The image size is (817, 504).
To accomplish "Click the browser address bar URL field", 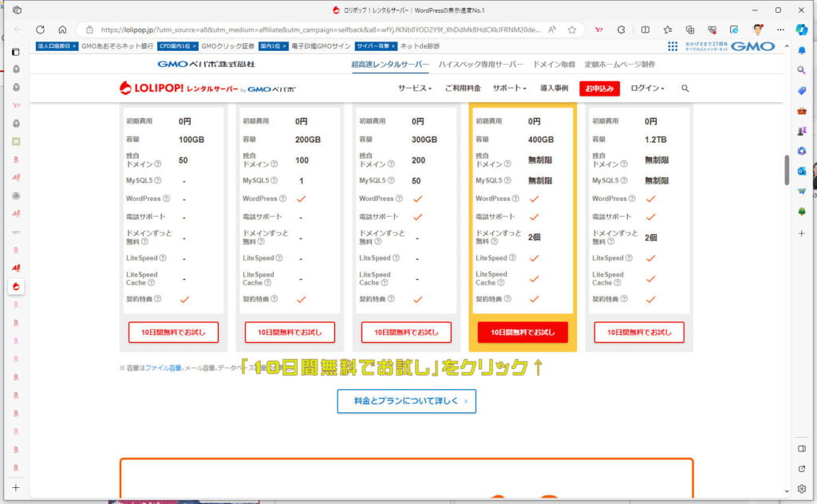I will (x=319, y=30).
